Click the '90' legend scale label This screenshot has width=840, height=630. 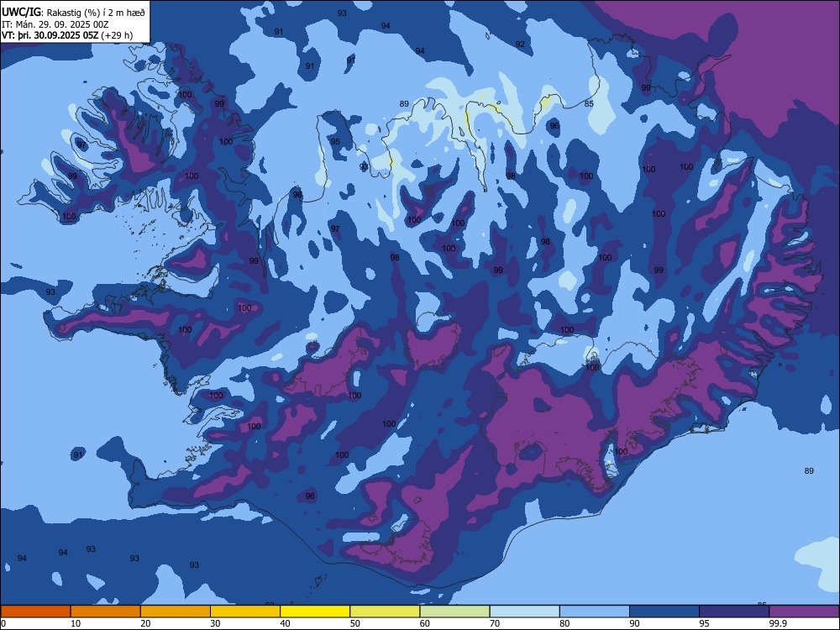(x=634, y=623)
